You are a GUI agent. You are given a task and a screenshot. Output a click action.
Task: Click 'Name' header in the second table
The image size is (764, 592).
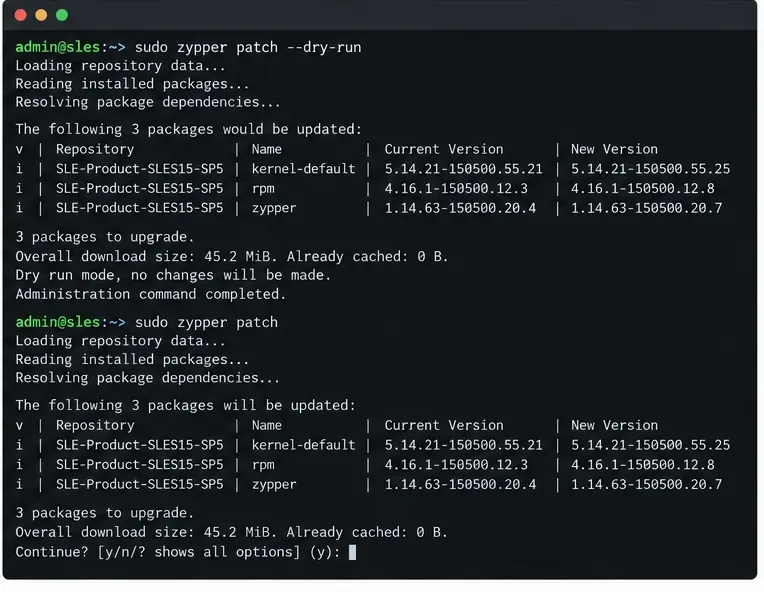[x=267, y=425]
